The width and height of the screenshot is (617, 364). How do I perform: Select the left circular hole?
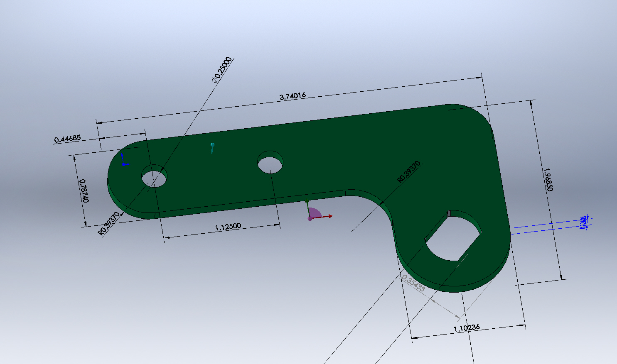click(x=154, y=176)
